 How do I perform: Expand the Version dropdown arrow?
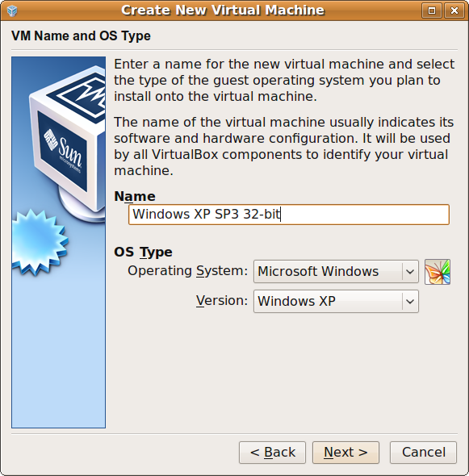pyautogui.click(x=410, y=301)
